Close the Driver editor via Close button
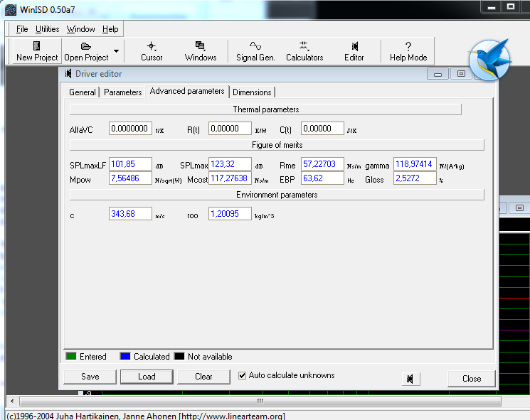Image resolution: width=530 pixels, height=420 pixels. [472, 379]
